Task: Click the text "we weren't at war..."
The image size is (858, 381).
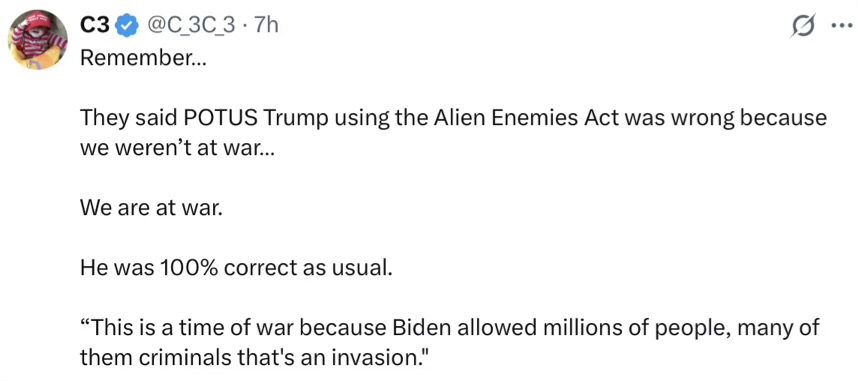Action: click(x=175, y=149)
